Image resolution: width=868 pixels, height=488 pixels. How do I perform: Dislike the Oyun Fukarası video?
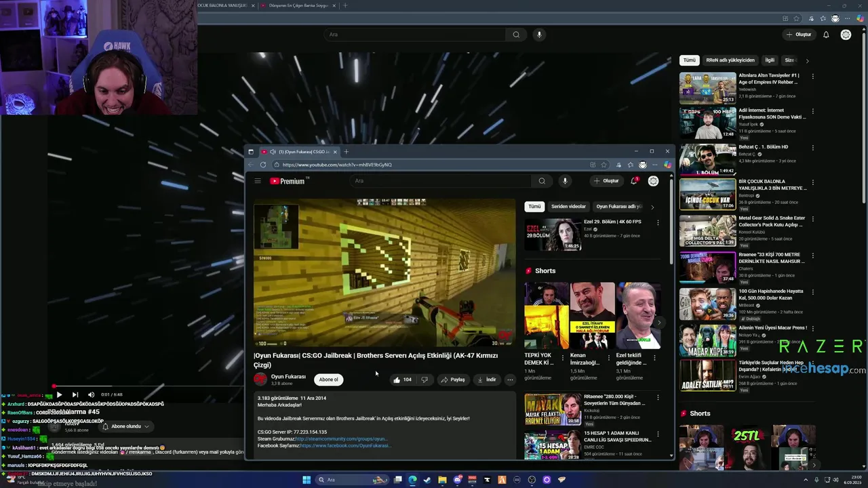click(x=425, y=380)
